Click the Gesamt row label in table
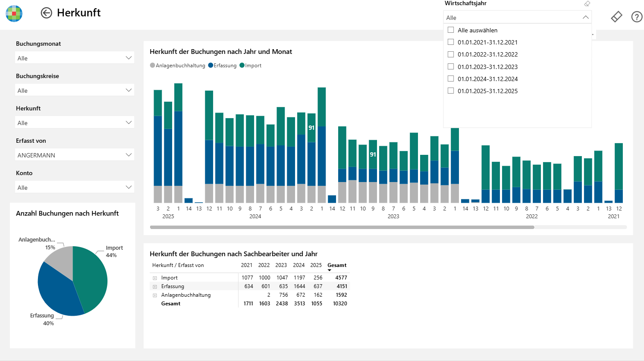This screenshot has height=361, width=644. tap(171, 304)
